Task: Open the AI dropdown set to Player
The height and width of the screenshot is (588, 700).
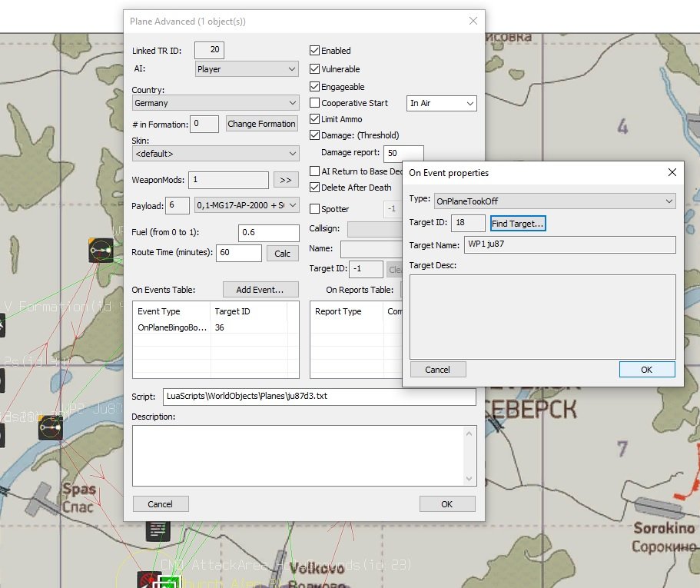Action: 247,69
